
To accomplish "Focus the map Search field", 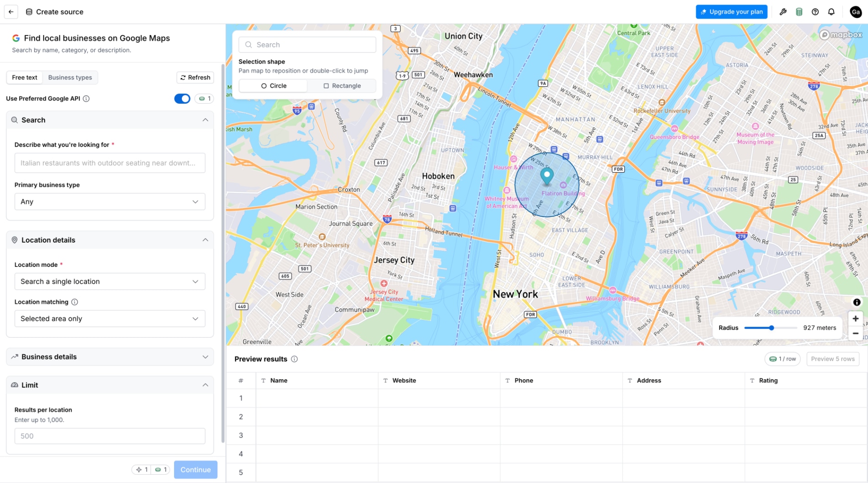I will (307, 45).
